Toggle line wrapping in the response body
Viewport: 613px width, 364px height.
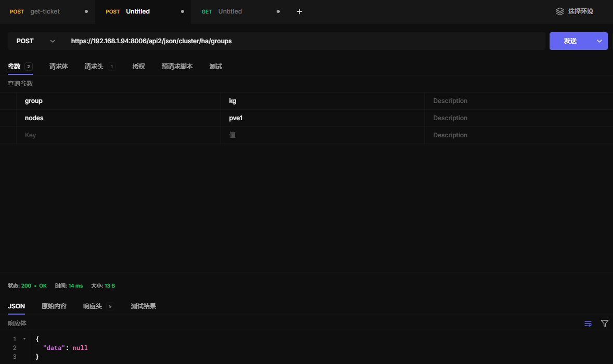click(588, 323)
